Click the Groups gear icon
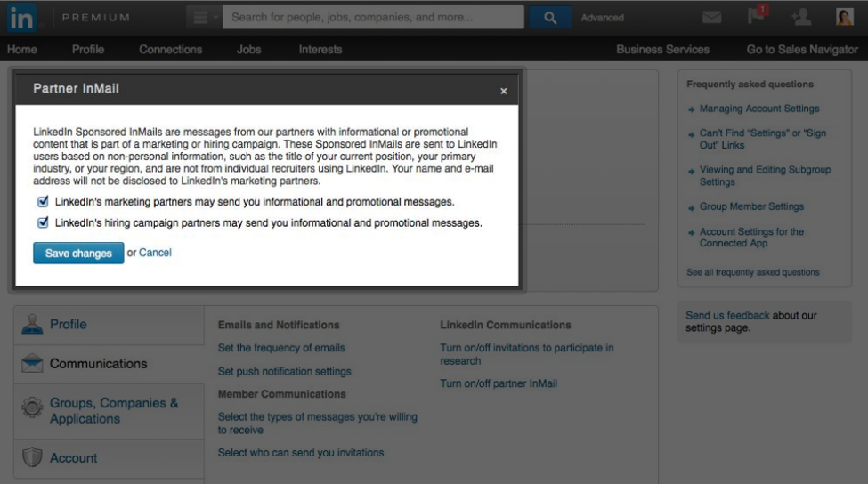Image resolution: width=868 pixels, height=484 pixels. coord(32,407)
